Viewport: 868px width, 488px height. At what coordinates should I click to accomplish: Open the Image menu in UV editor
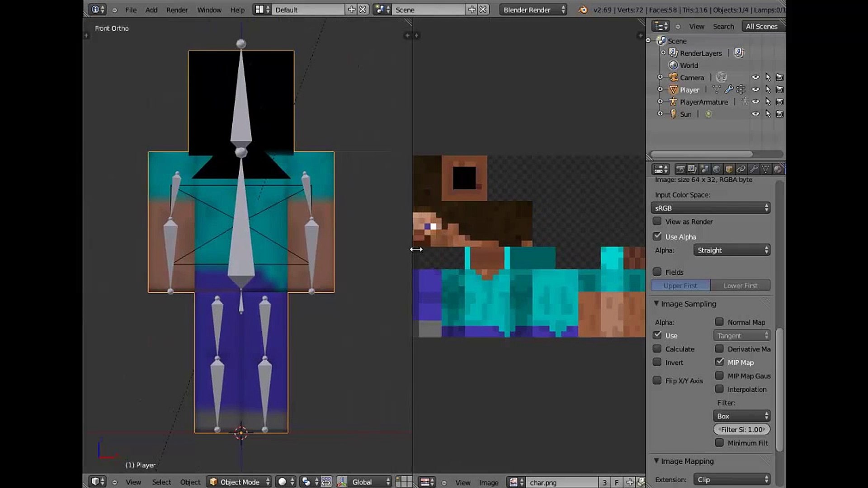coord(488,482)
